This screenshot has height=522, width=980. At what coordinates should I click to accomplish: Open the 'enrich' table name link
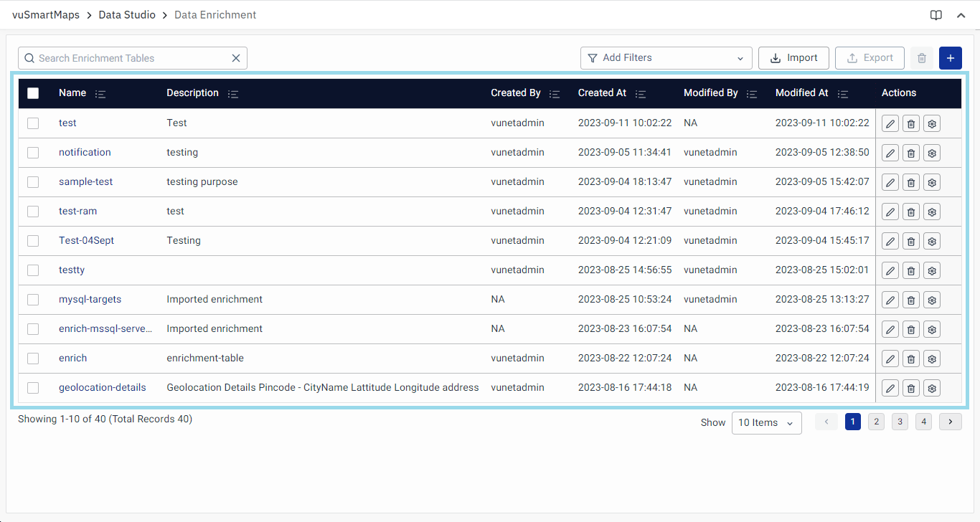tap(72, 359)
